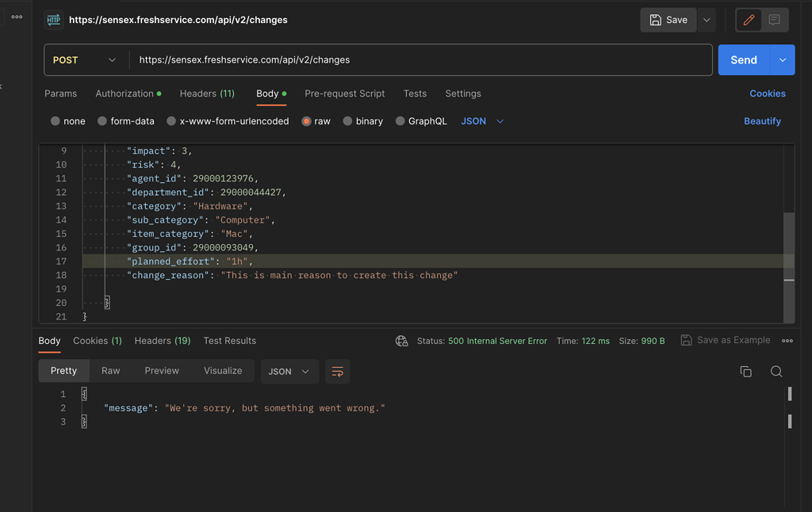Choose the GraphQL radio button

click(x=400, y=121)
